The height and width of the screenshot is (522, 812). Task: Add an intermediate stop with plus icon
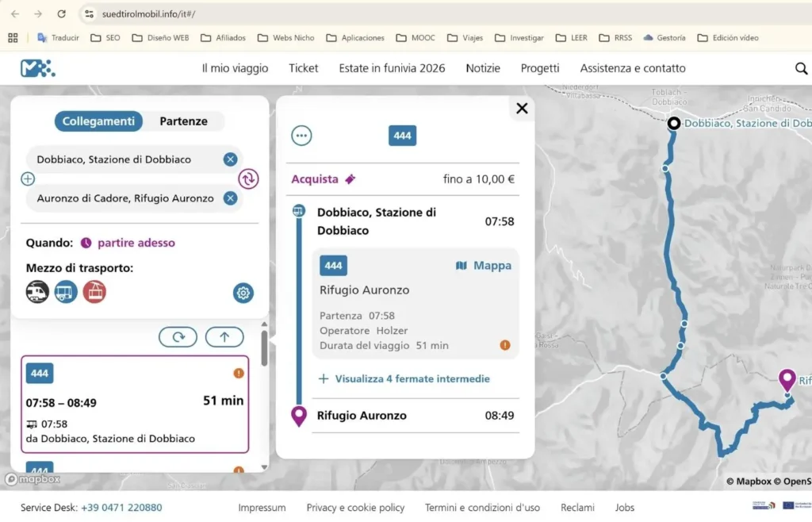pyautogui.click(x=28, y=179)
